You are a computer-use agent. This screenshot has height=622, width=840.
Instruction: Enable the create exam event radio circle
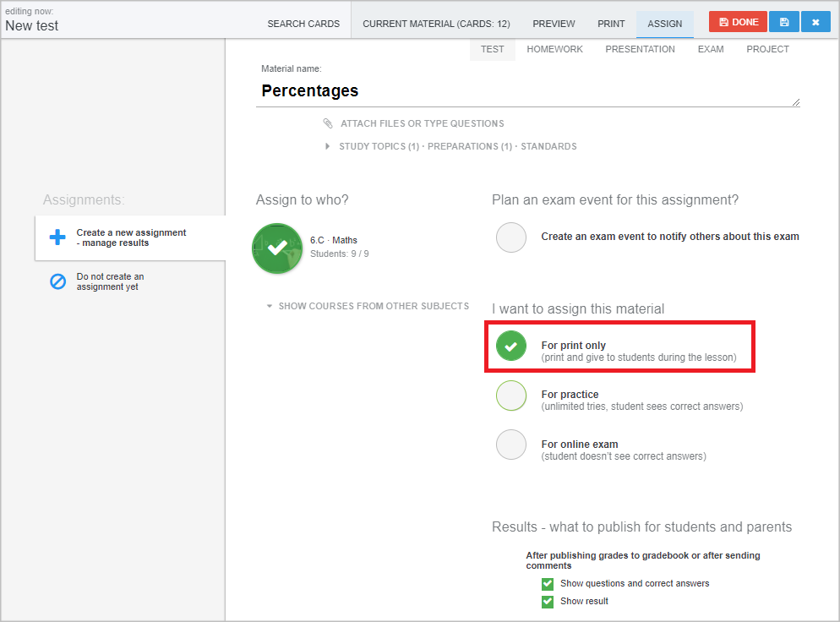511,237
